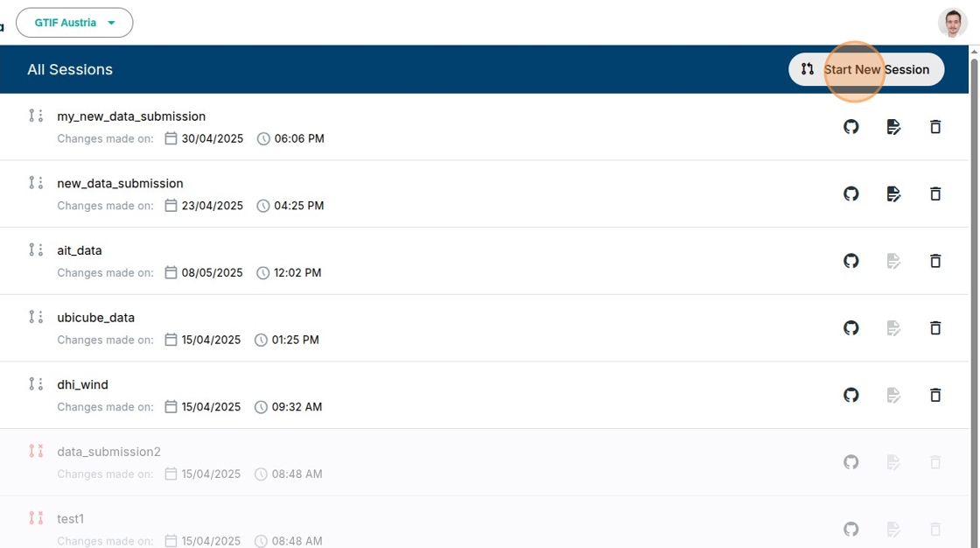The image size is (980, 548).
Task: Edit the my_new_data_submission session
Action: 893,127
